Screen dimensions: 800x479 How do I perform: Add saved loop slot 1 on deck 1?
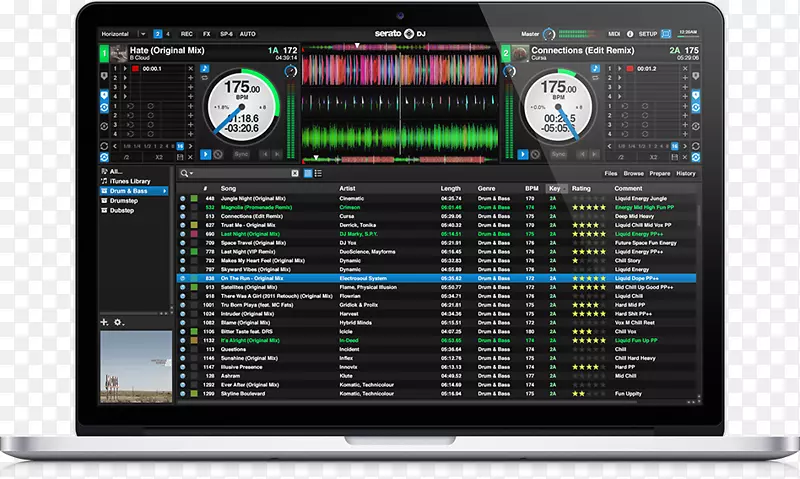click(x=190, y=106)
